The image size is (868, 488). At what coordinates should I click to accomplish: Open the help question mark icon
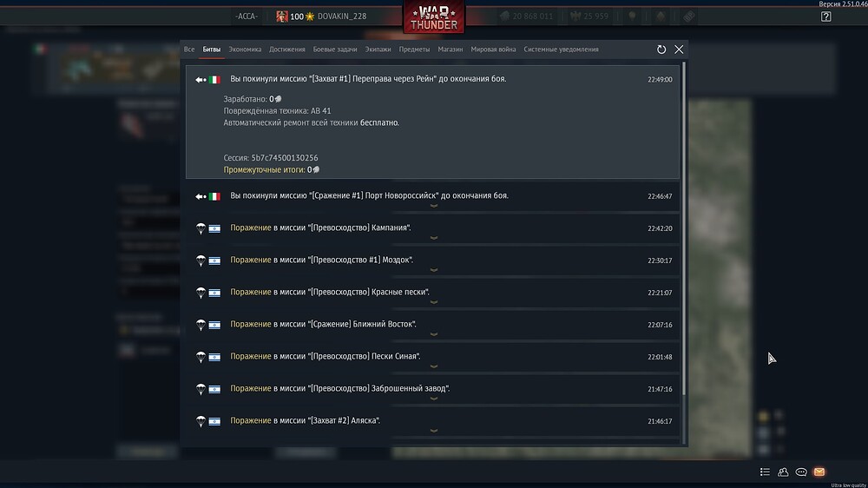pyautogui.click(x=825, y=16)
